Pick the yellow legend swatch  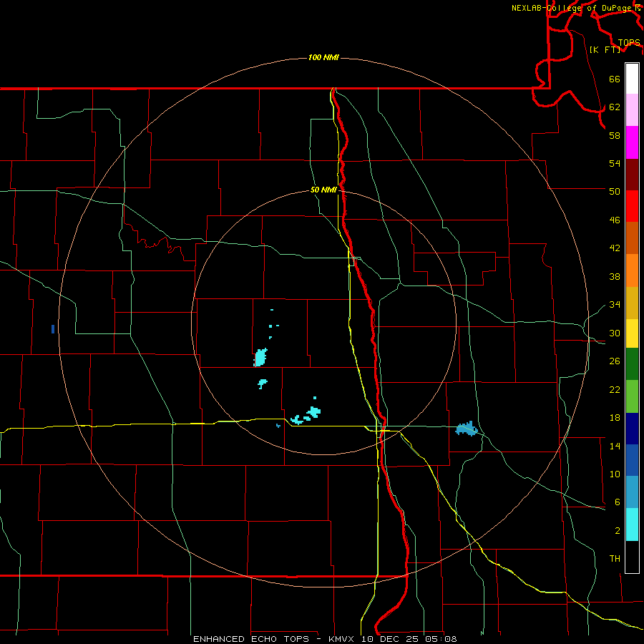click(632, 333)
